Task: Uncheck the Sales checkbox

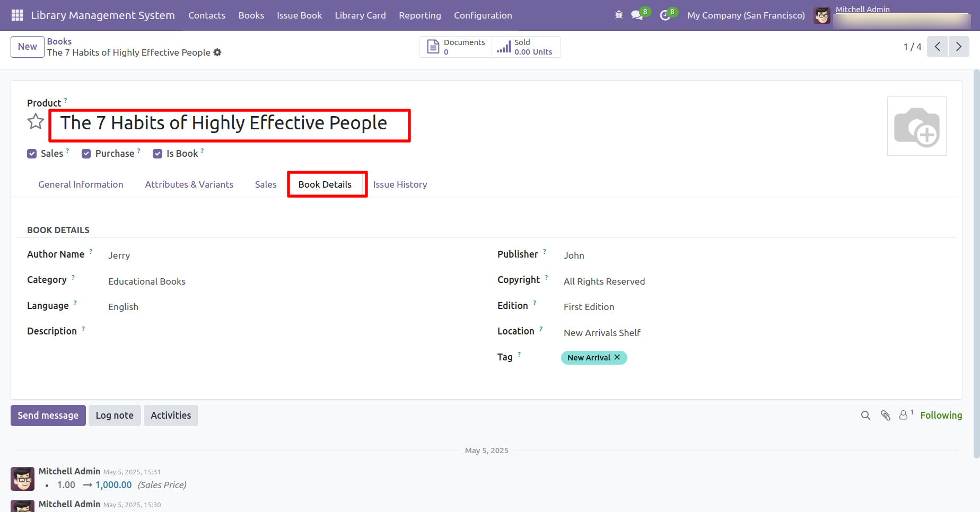Action: click(32, 154)
